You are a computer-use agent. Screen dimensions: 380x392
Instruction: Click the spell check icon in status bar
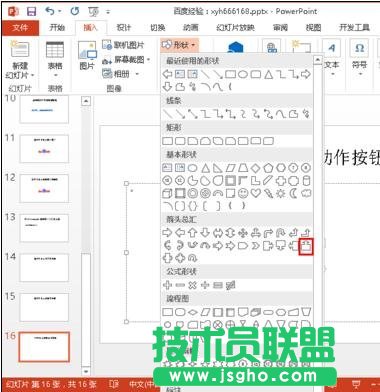tap(114, 384)
